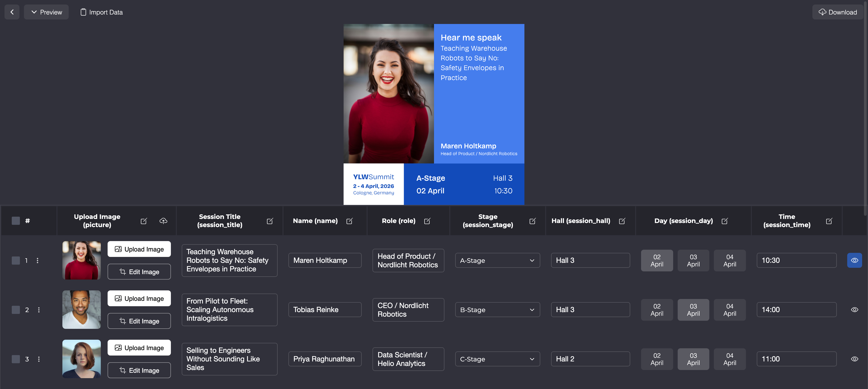Screen dimensions: 868x389
Task: Show preview for Tobias Reinke row
Action: point(854,310)
